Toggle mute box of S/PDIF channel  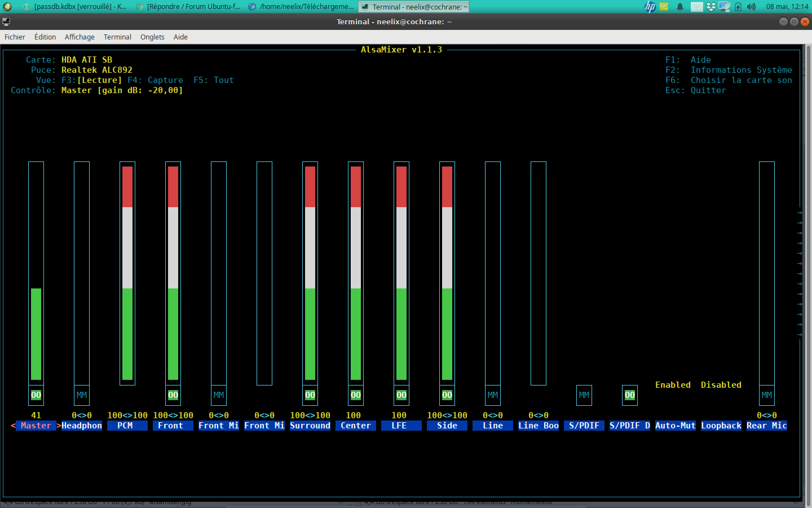tap(584, 395)
